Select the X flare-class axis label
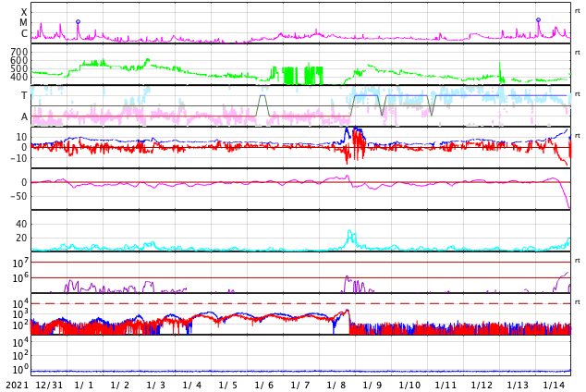Screen dimensions: 586x392 (24, 12)
